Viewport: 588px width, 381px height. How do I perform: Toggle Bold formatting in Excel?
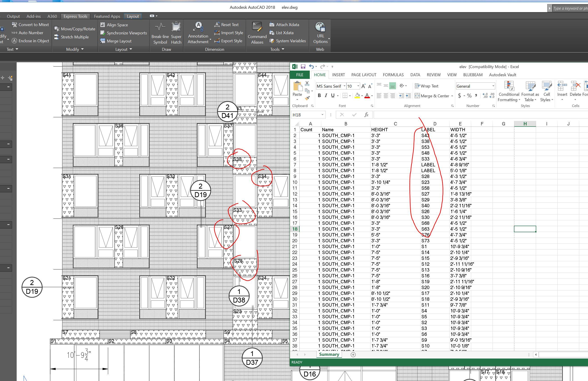(x=319, y=96)
